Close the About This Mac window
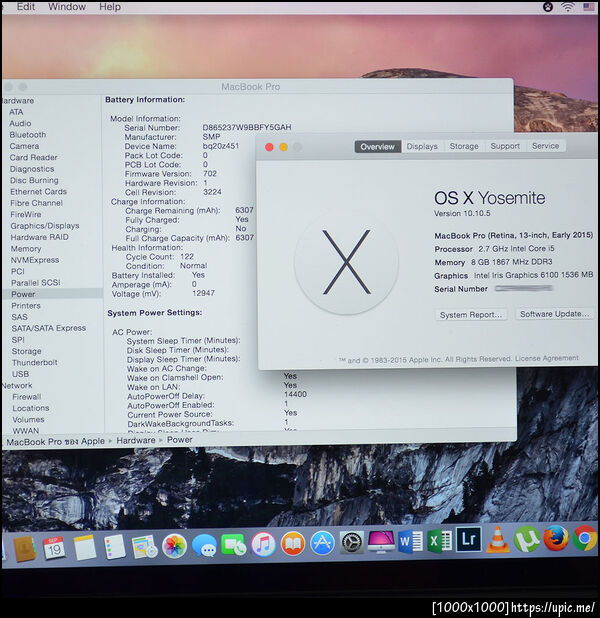 [x=269, y=147]
